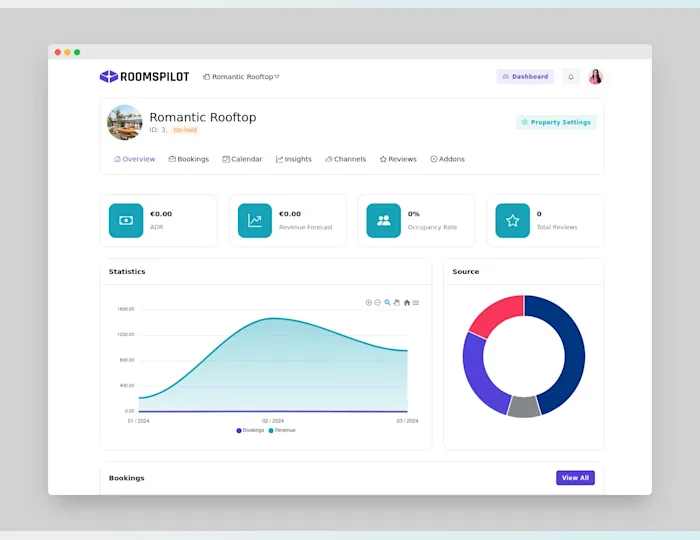Open the user profile avatar
Viewport: 700px width, 540px height.
(596, 77)
